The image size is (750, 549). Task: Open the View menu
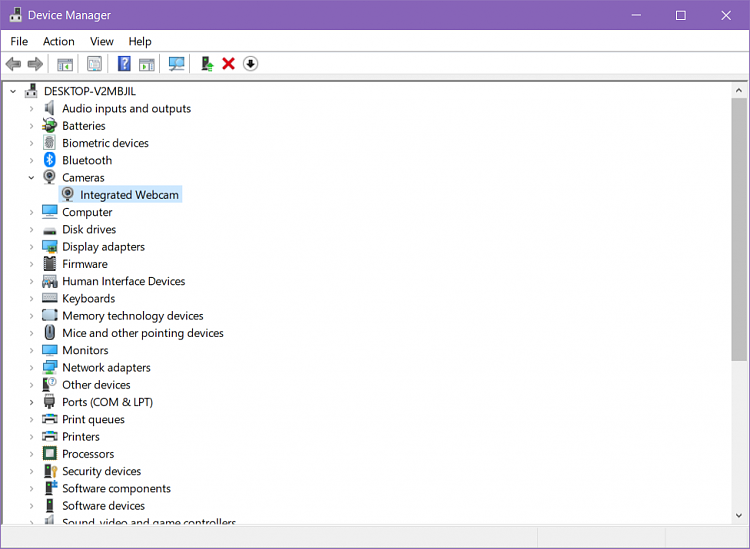[x=101, y=41]
